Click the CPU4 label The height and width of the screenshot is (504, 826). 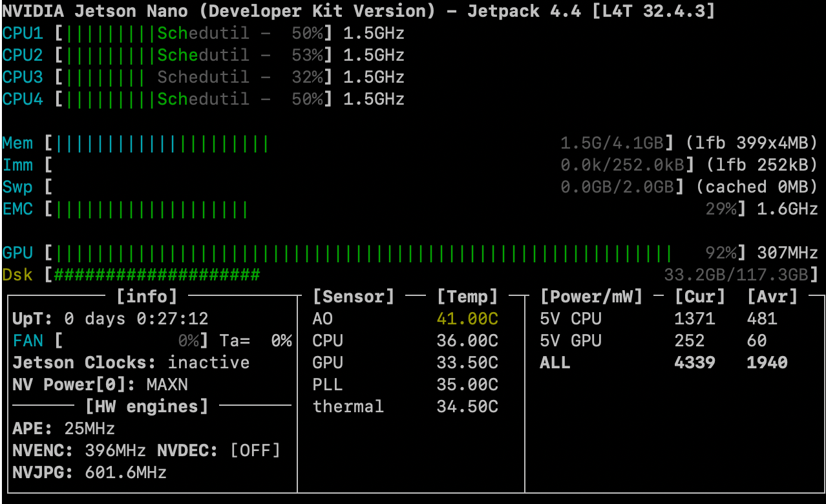23,100
